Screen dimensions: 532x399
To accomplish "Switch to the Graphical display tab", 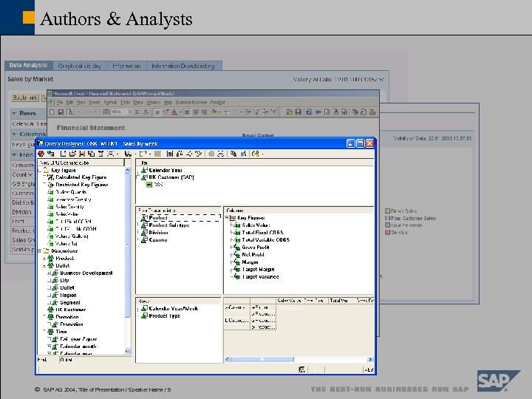I will click(80, 66).
